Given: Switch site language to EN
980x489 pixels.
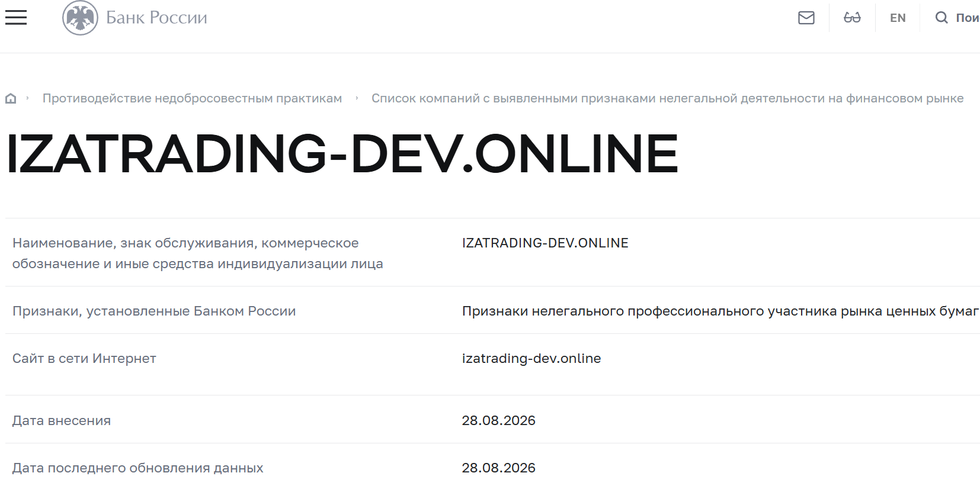Looking at the screenshot, I should (898, 18).
